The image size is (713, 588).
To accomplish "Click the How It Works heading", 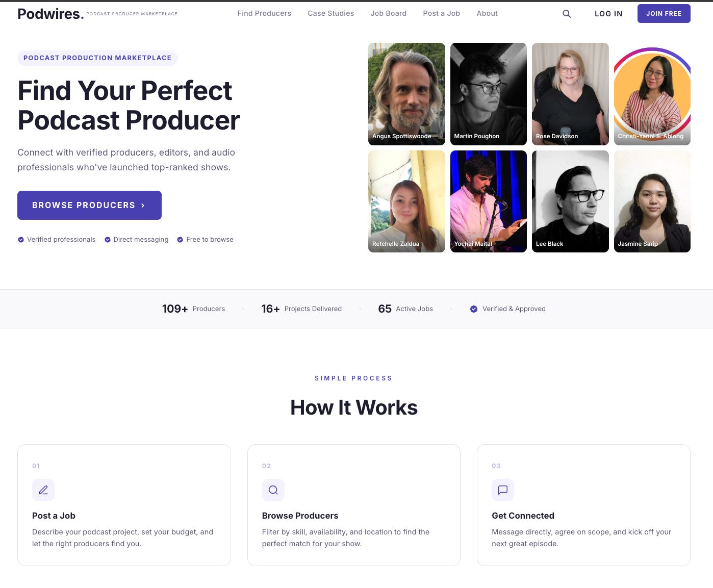I will 354,407.
